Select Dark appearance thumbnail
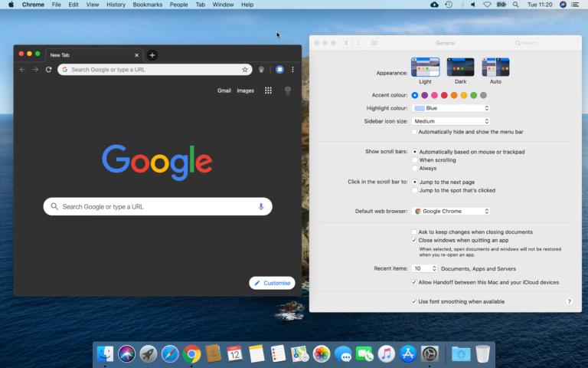The width and height of the screenshot is (588, 368). pos(460,67)
